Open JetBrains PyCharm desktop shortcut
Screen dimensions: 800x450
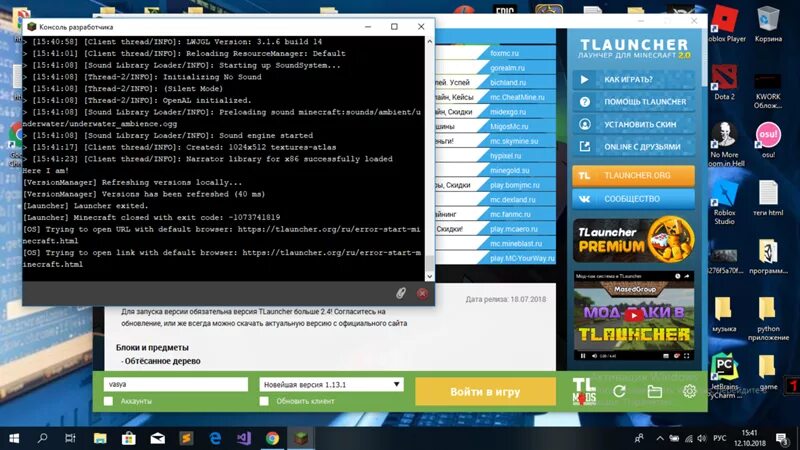[x=724, y=375]
